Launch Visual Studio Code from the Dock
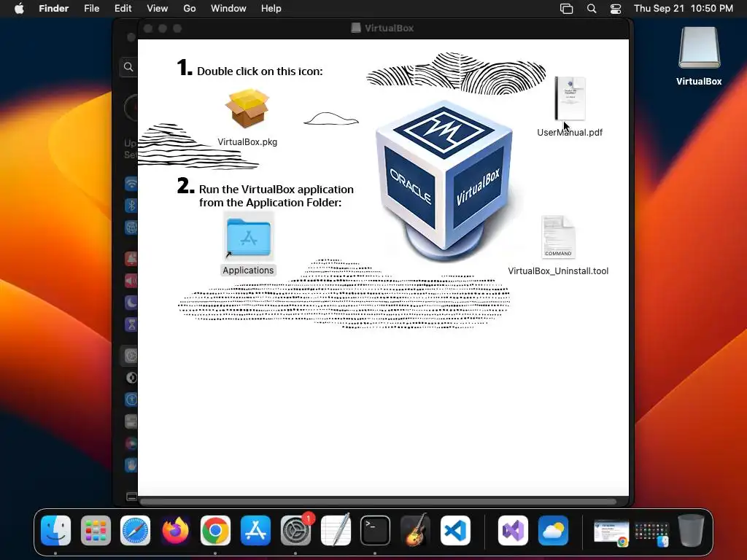The height and width of the screenshot is (560, 747). coord(455,531)
